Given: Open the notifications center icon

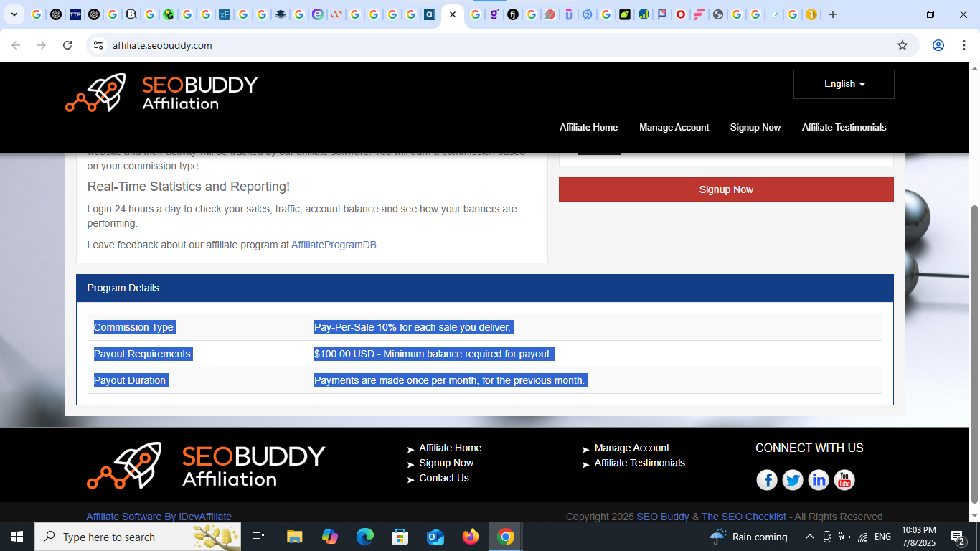Looking at the screenshot, I should coord(957,537).
